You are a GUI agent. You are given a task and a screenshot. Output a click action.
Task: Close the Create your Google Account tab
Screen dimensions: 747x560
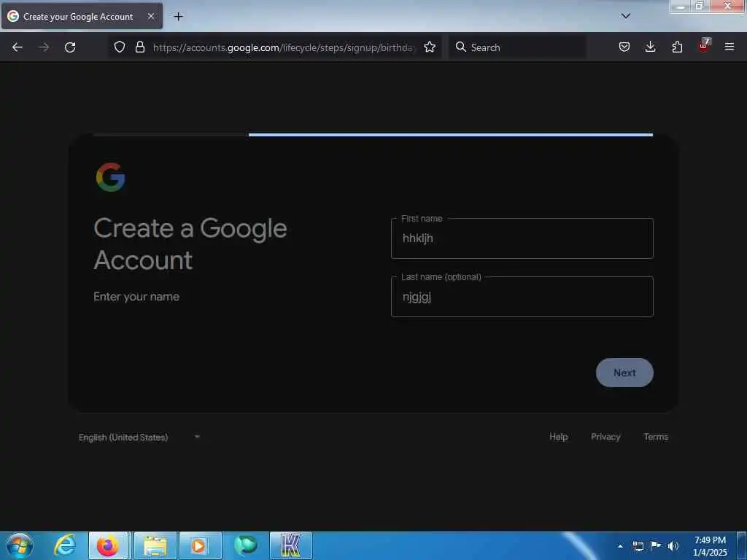click(150, 16)
